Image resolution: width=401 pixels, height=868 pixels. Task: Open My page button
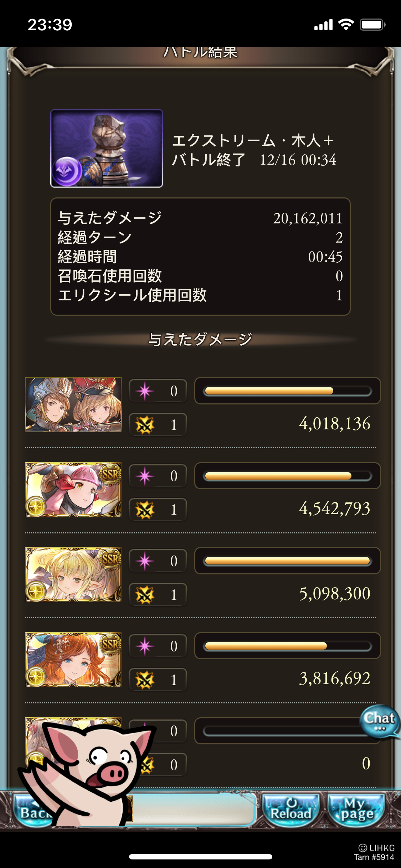357,809
